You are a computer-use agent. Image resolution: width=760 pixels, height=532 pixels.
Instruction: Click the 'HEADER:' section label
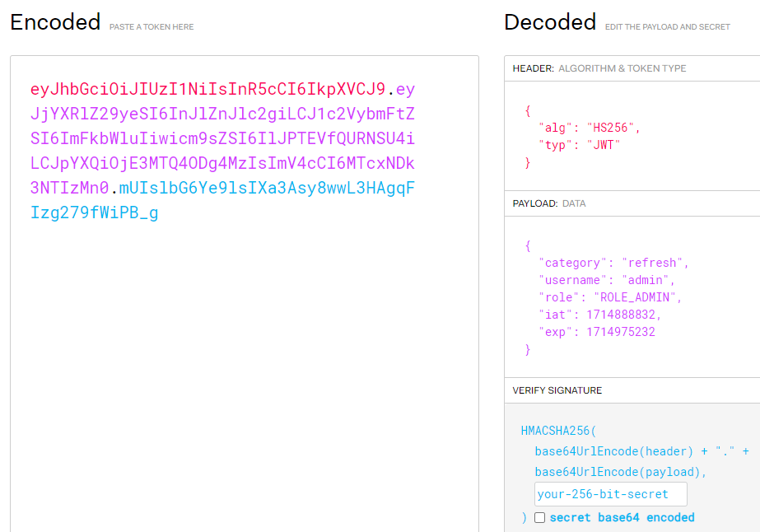[534, 68]
